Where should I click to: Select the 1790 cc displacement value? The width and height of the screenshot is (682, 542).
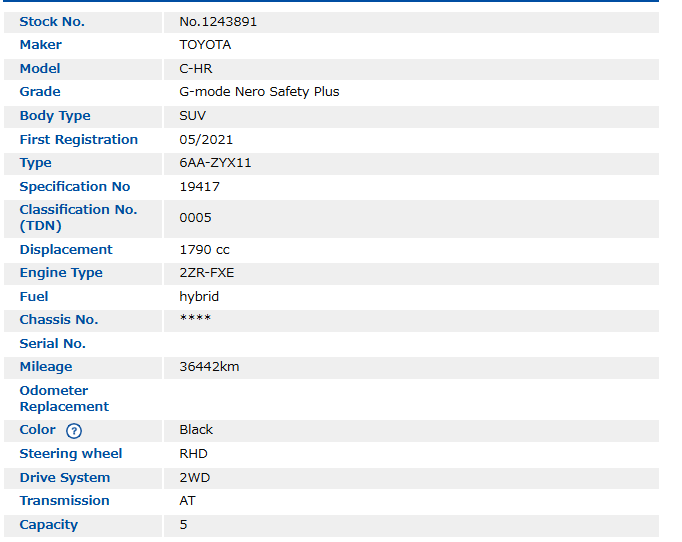coord(204,250)
